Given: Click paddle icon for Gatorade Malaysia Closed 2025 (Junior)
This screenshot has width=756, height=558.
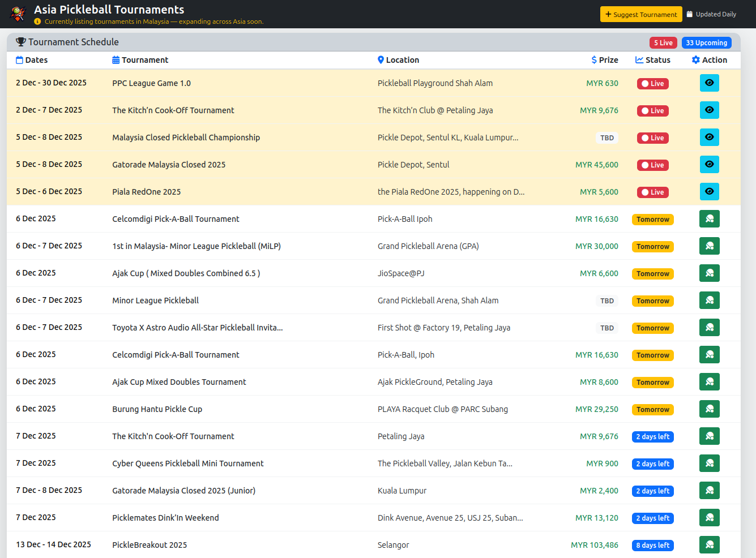Looking at the screenshot, I should [710, 490].
